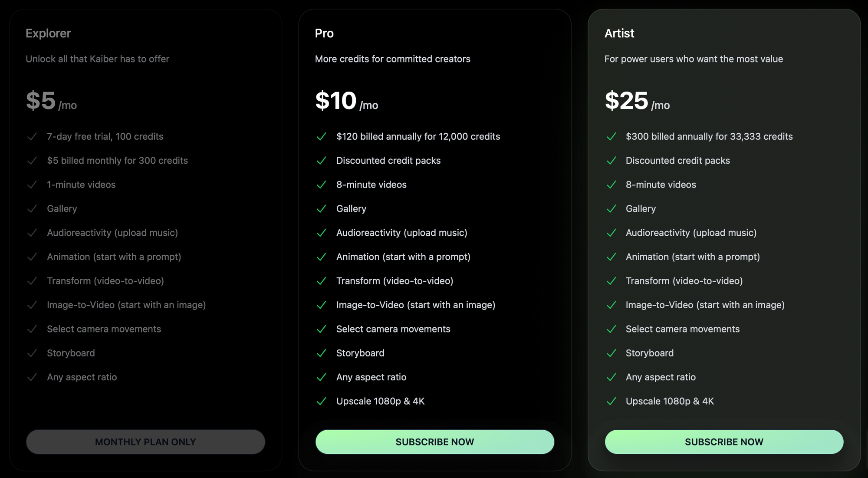Click checkmark next to Pro's Transform video-to-video

click(x=321, y=281)
